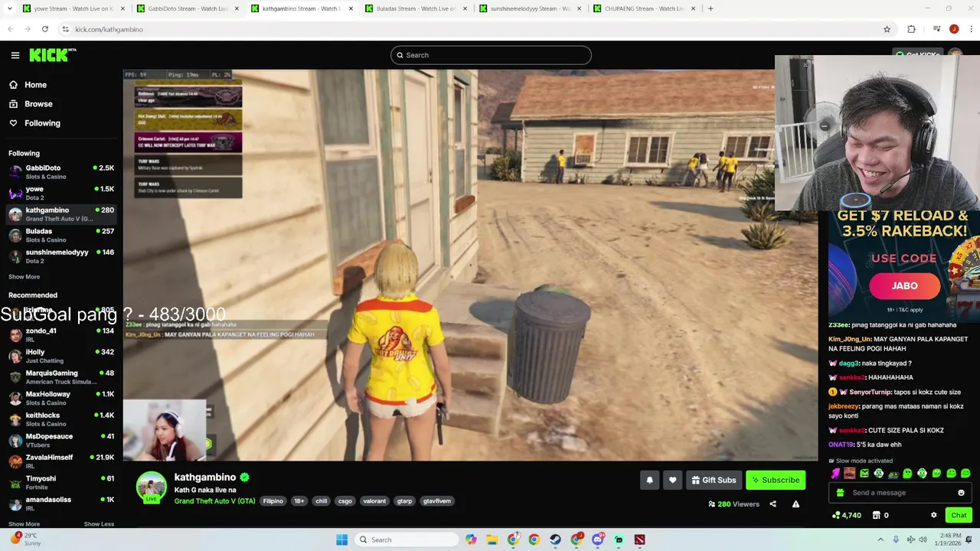This screenshot has width=980, height=551.
Task: Click the gtarp tag
Action: tap(404, 501)
